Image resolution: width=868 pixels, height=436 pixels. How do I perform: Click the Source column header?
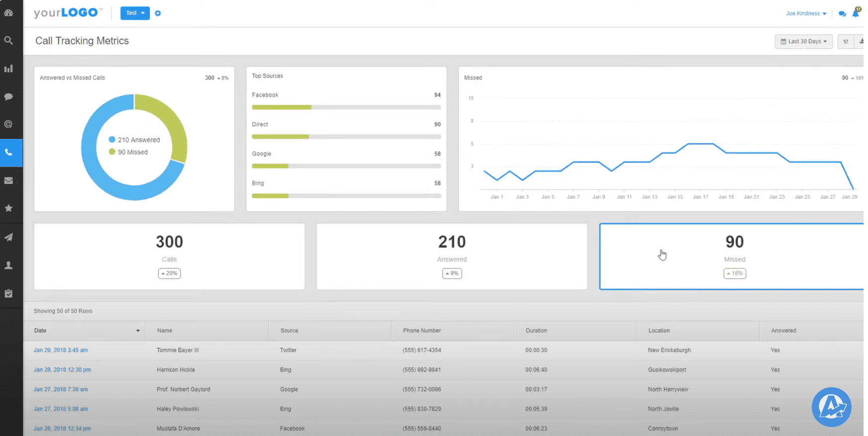tap(289, 330)
